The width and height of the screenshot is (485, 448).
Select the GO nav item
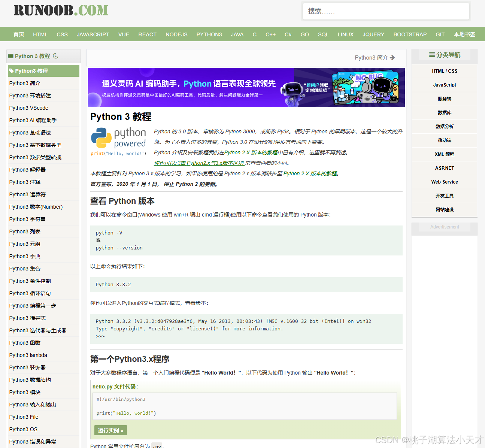pos(304,34)
